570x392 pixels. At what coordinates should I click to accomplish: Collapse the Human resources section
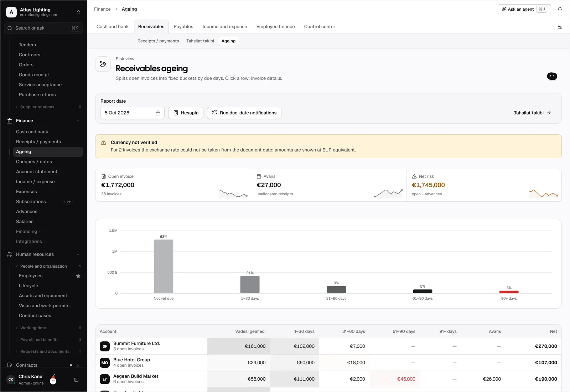pos(78,254)
